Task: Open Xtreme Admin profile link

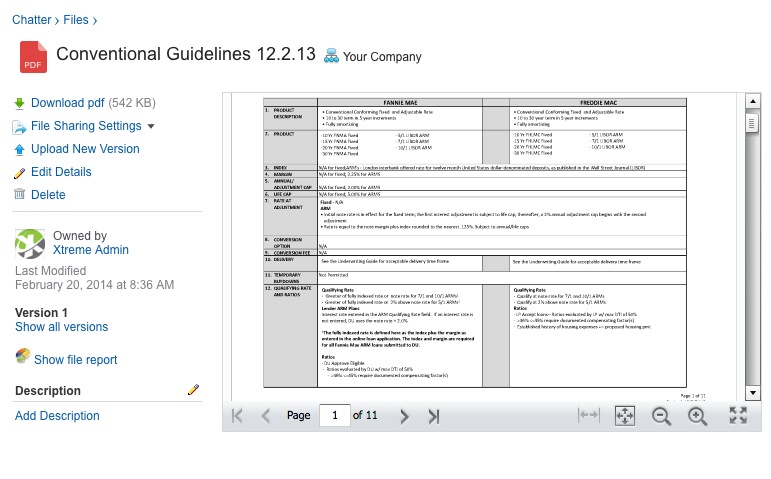Action: tap(91, 250)
